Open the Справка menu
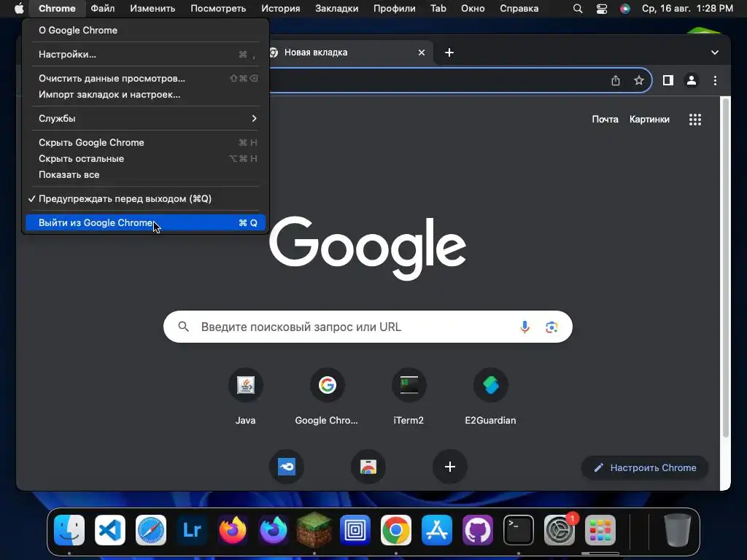The image size is (747, 560). click(519, 9)
